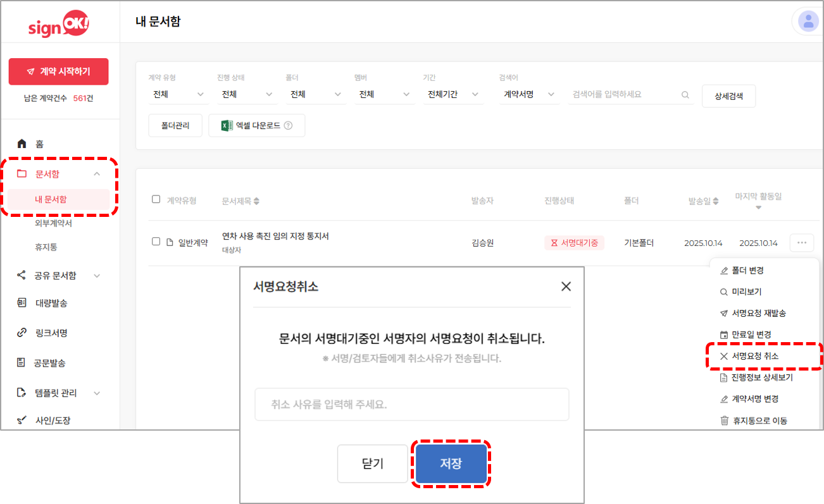Click the remaining count 561건
Image resolution: width=824 pixels, height=504 pixels.
click(x=84, y=98)
